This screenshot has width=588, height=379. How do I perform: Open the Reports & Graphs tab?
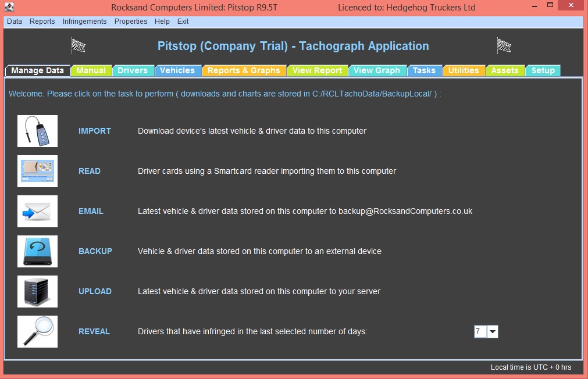[244, 70]
